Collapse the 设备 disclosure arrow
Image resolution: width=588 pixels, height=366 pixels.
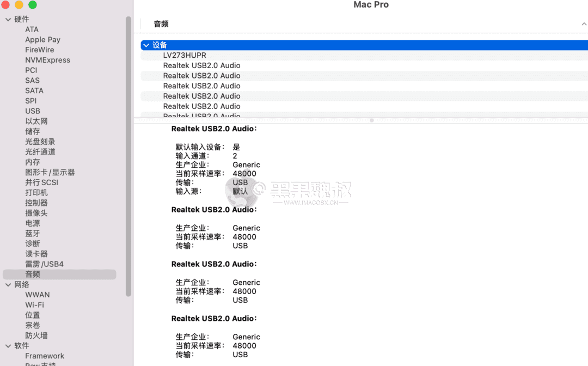(x=146, y=45)
